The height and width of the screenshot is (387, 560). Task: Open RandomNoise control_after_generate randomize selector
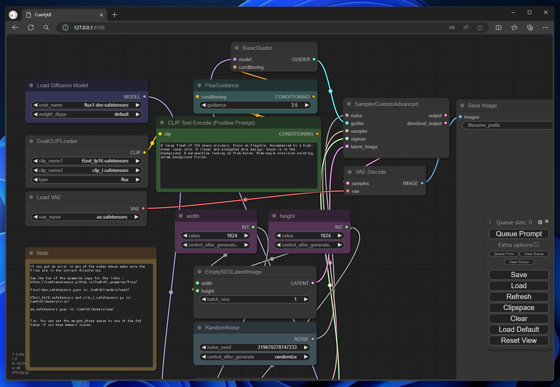(255, 357)
